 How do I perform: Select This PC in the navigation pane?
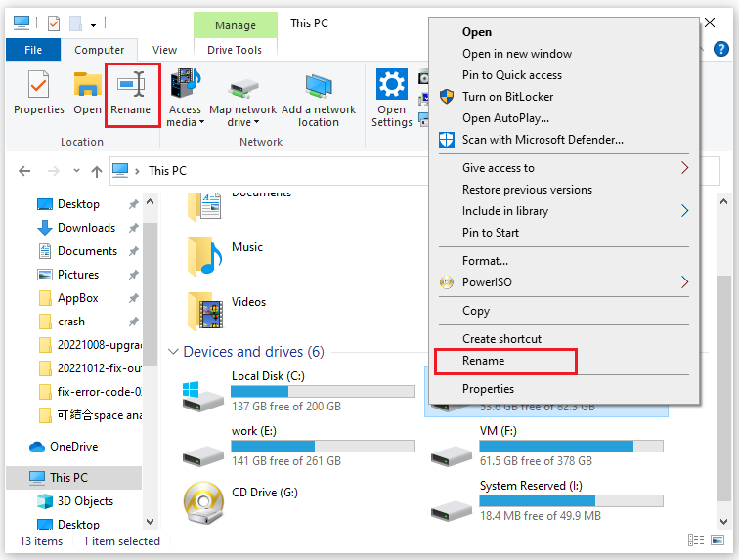[x=73, y=478]
